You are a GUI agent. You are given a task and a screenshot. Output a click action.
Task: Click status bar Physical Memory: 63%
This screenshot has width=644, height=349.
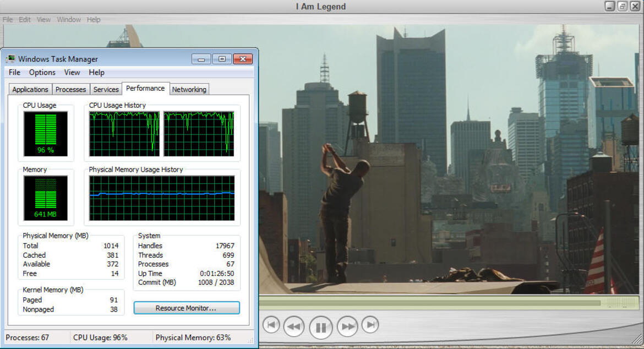coord(193,337)
